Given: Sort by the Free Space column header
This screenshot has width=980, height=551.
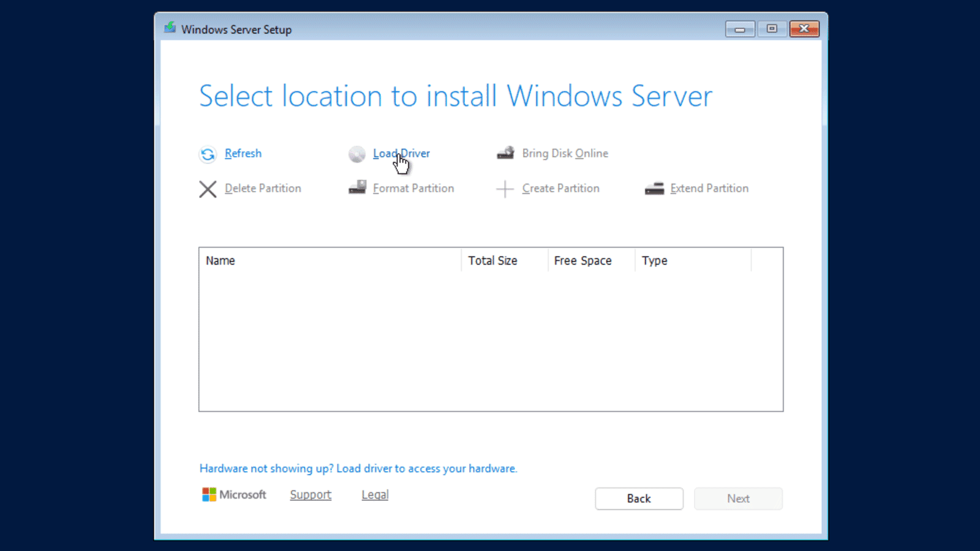Looking at the screenshot, I should [x=592, y=260].
